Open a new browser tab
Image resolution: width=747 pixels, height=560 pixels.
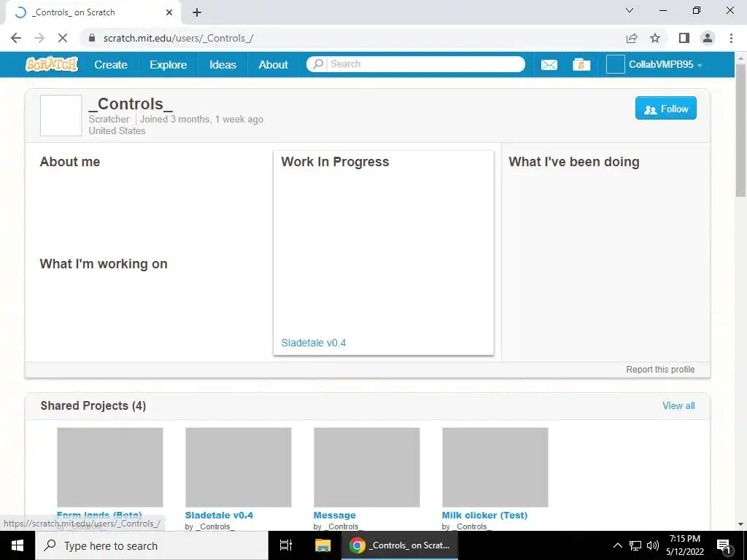pos(197,12)
